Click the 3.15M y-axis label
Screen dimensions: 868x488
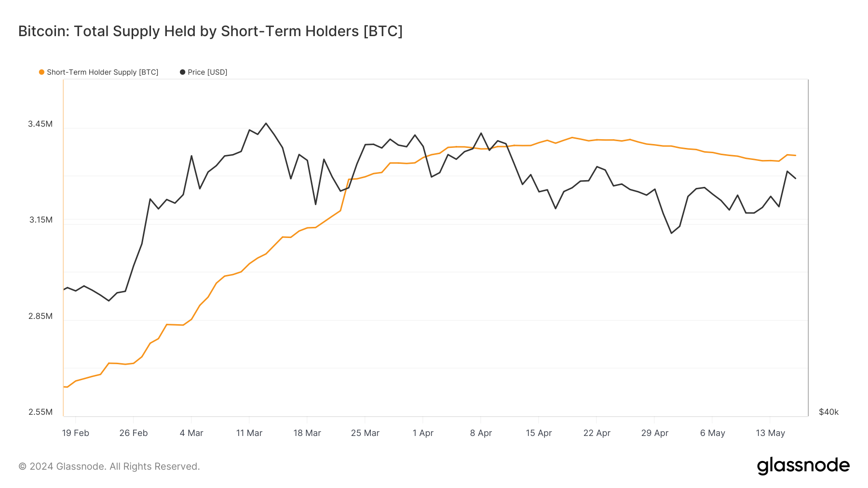pyautogui.click(x=41, y=220)
